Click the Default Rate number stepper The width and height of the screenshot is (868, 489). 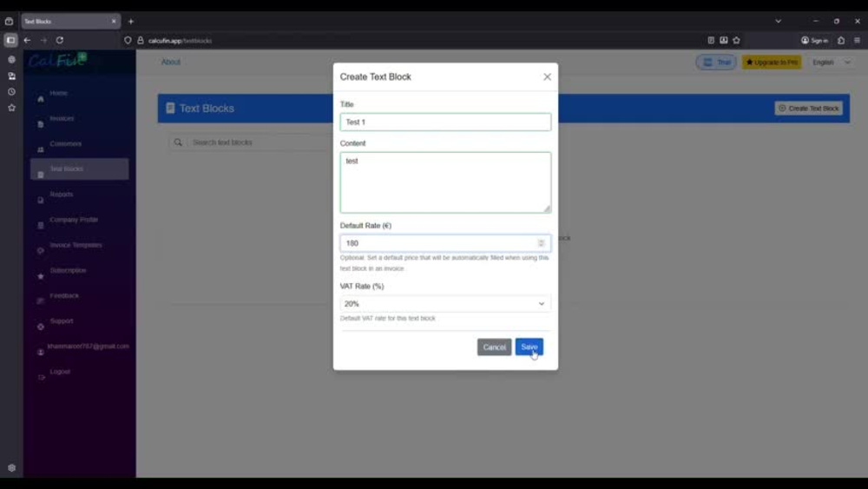[x=541, y=243]
